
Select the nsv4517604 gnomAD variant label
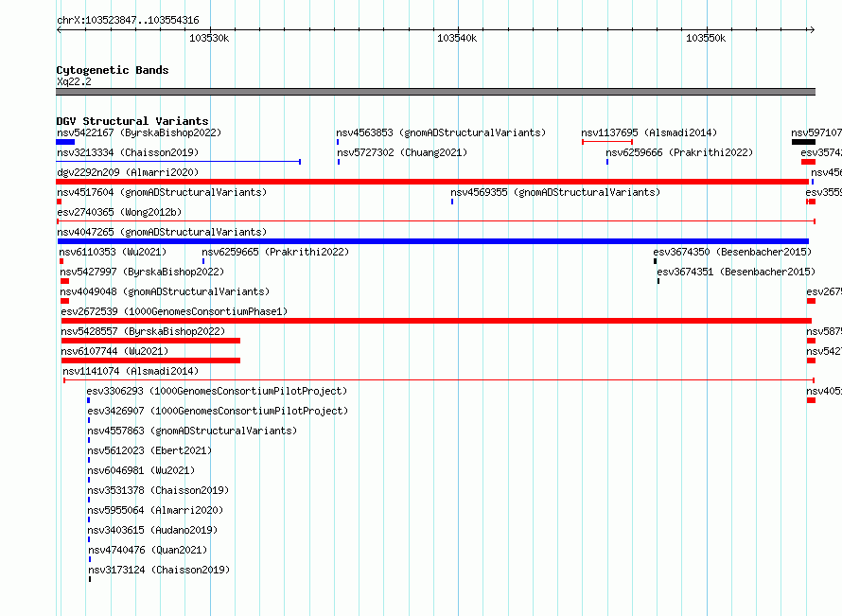pyautogui.click(x=162, y=192)
